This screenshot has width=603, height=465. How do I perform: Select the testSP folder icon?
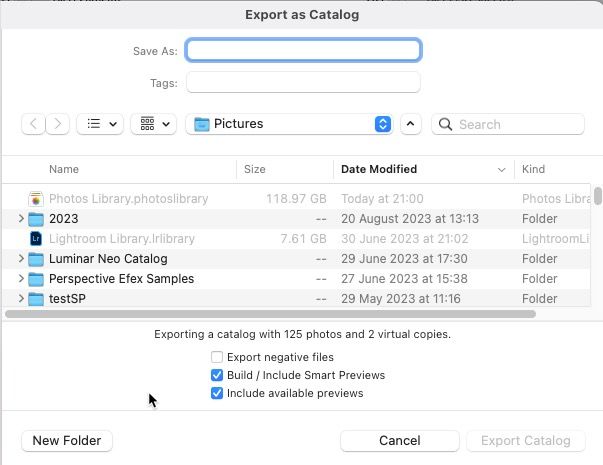[36, 299]
